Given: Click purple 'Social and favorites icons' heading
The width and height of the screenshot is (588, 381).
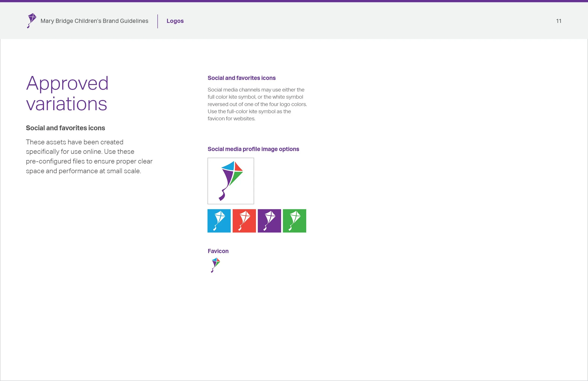Looking at the screenshot, I should pyautogui.click(x=242, y=78).
